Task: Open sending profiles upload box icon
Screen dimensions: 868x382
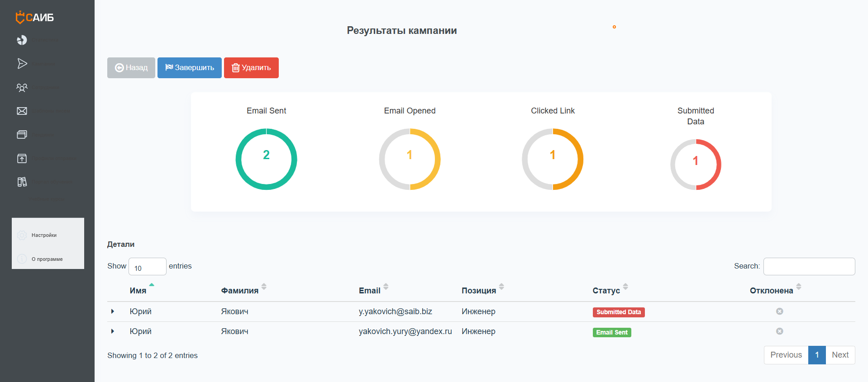Action: point(22,158)
